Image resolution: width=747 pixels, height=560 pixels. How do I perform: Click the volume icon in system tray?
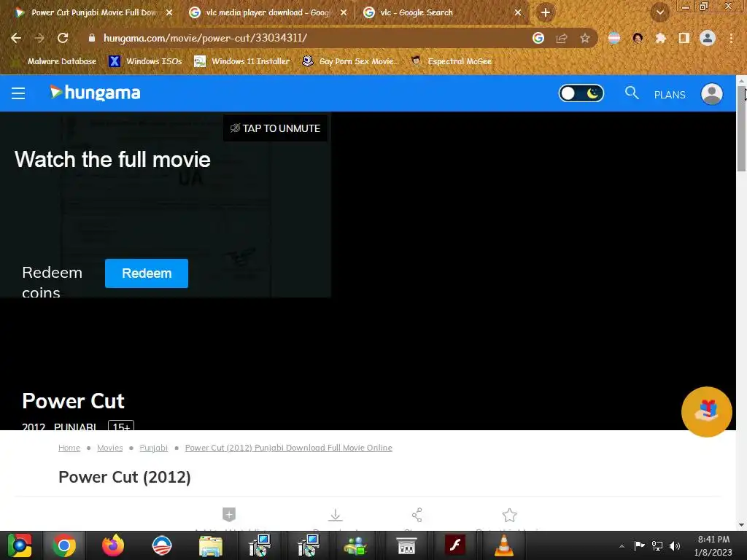click(675, 545)
